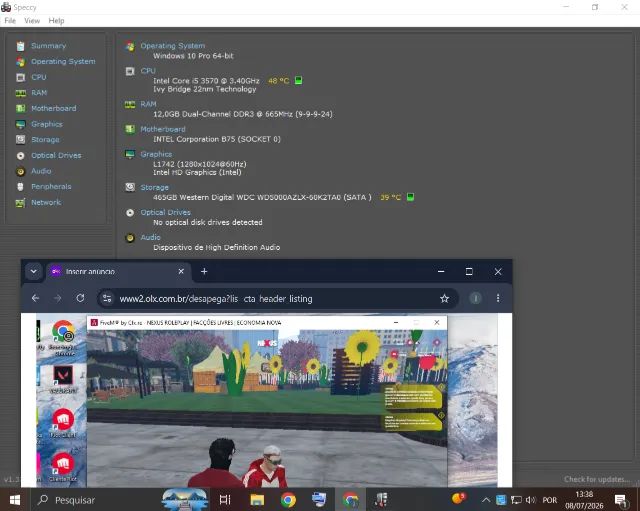Open Storage in the Speccy sidebar
Screen dimensions: 640x511
coord(45,140)
